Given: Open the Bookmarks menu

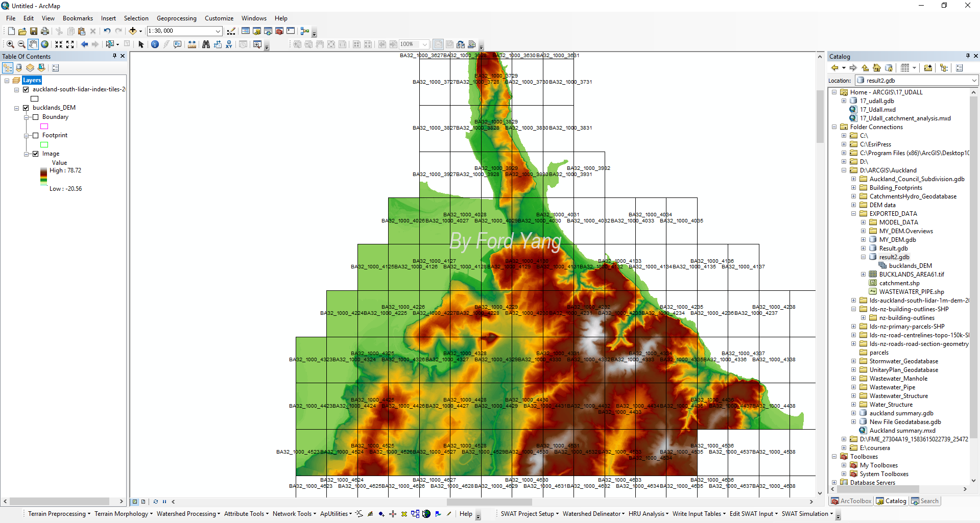Looking at the screenshot, I should coord(78,18).
